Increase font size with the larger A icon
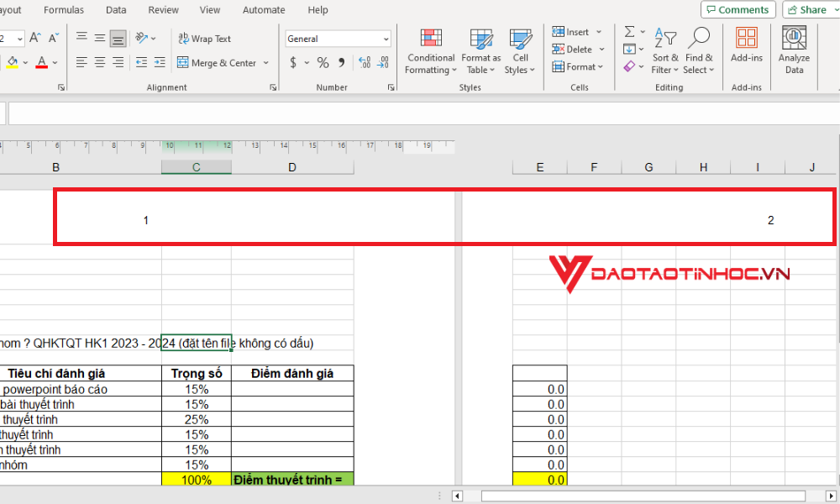Screen dimensions: 840x504 tap(34, 38)
